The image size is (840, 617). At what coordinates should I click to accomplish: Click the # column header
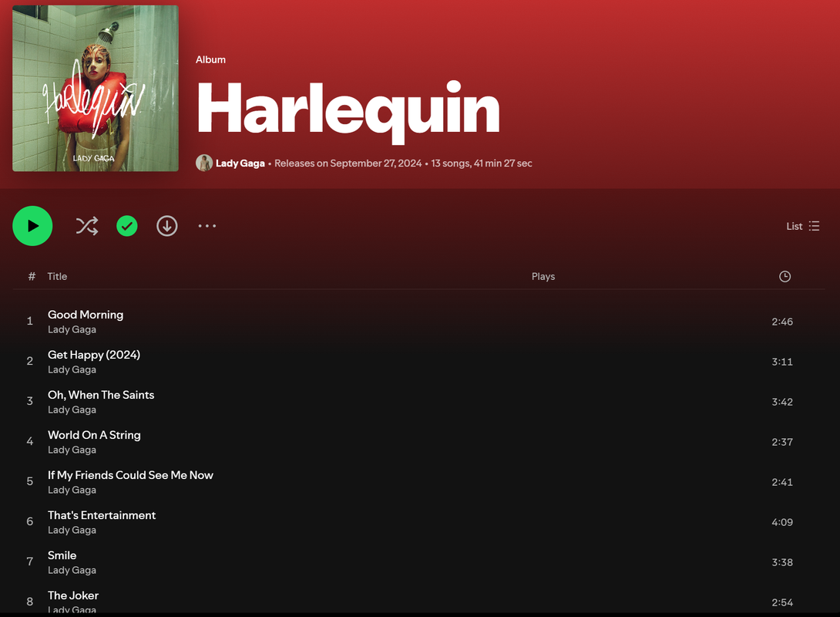coord(32,277)
